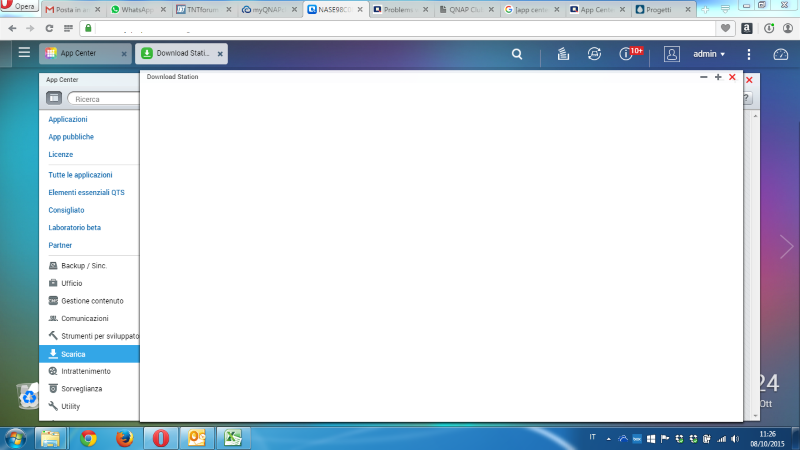Select the Backup / Sinc. category
The image size is (800, 450).
(x=84, y=266)
